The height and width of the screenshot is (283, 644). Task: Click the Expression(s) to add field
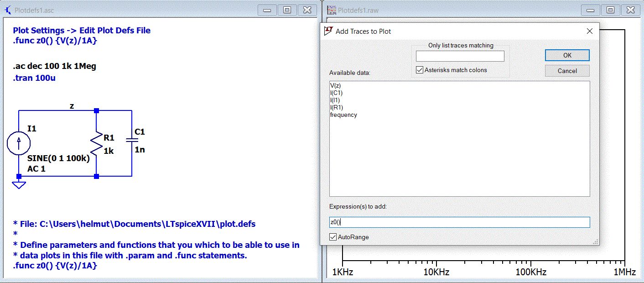460,222
